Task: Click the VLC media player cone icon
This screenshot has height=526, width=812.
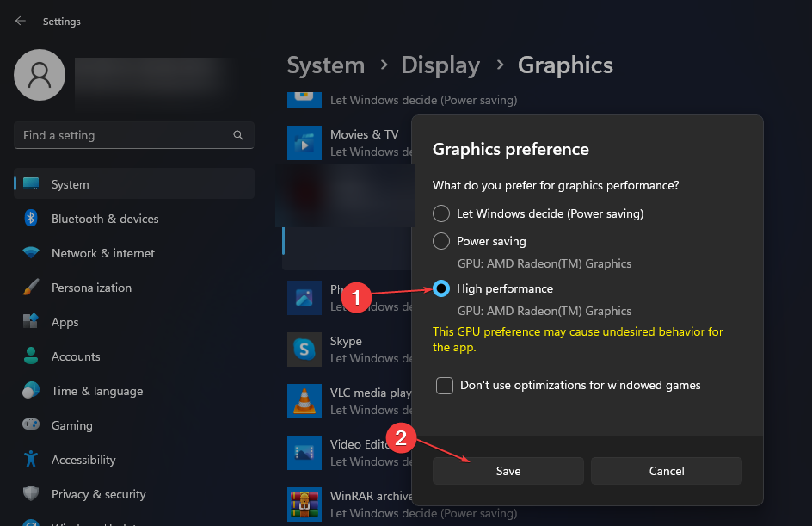Action: click(304, 401)
